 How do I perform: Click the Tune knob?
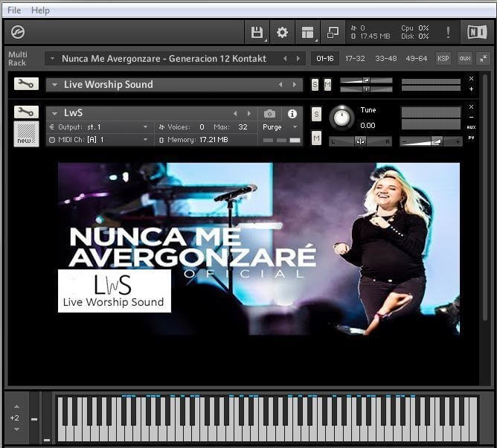tap(342, 118)
